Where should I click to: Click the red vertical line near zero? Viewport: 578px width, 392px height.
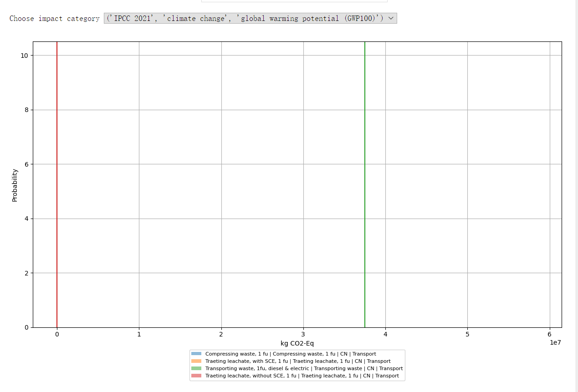[57, 182]
